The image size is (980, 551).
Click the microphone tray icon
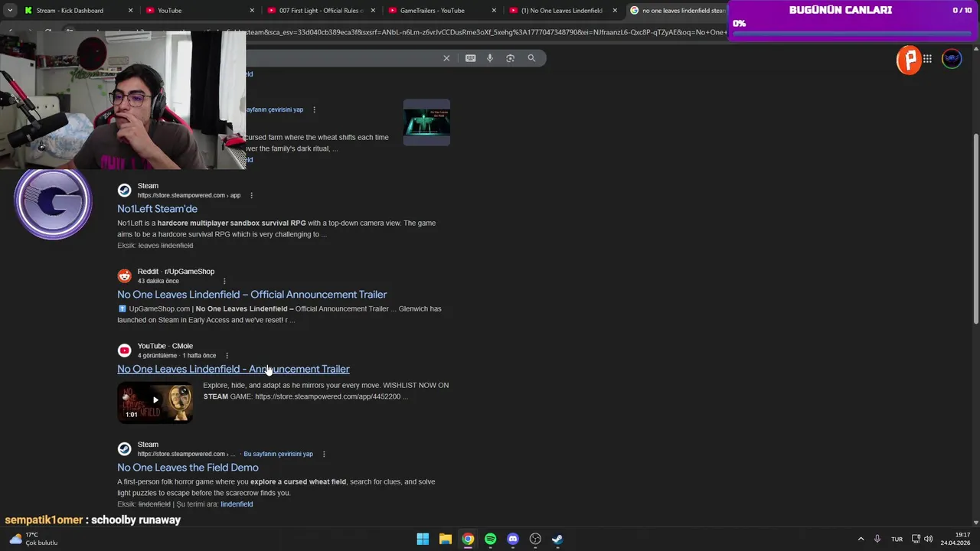coord(877,539)
